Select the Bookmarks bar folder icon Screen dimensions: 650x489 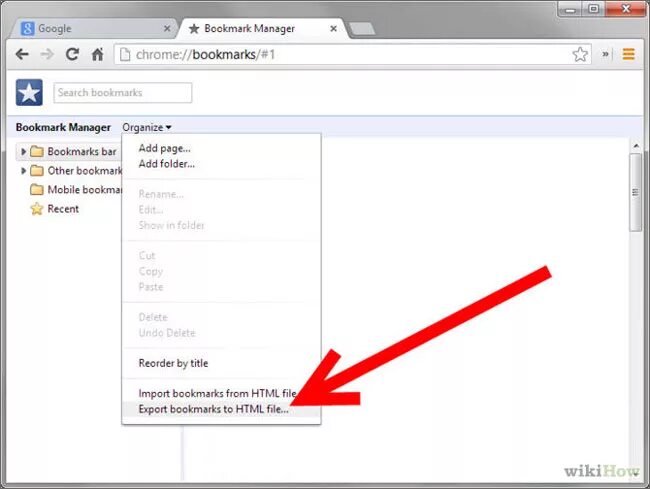tap(37, 152)
